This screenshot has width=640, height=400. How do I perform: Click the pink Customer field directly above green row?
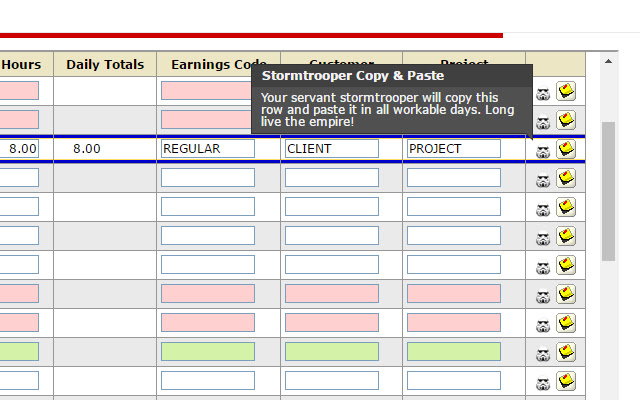click(x=332, y=322)
